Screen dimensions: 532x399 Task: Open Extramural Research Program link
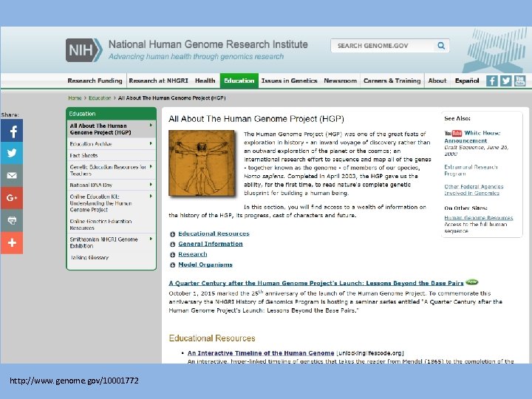pyautogui.click(x=471, y=171)
